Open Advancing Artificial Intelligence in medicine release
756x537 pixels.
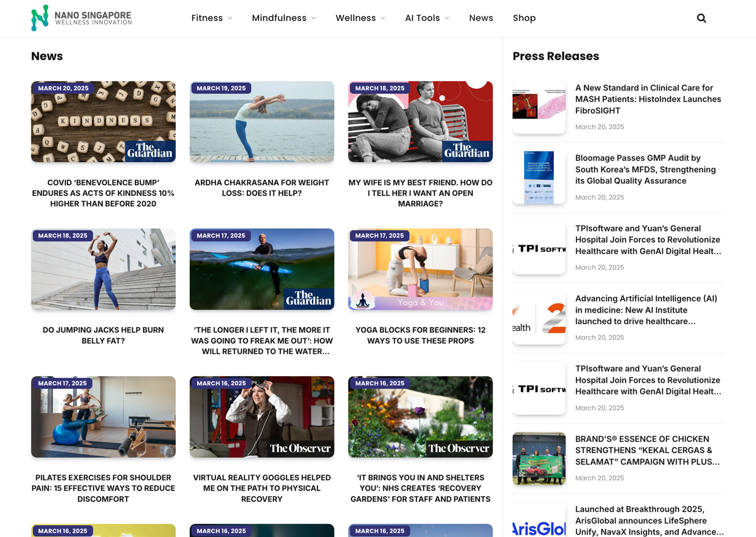pos(646,309)
